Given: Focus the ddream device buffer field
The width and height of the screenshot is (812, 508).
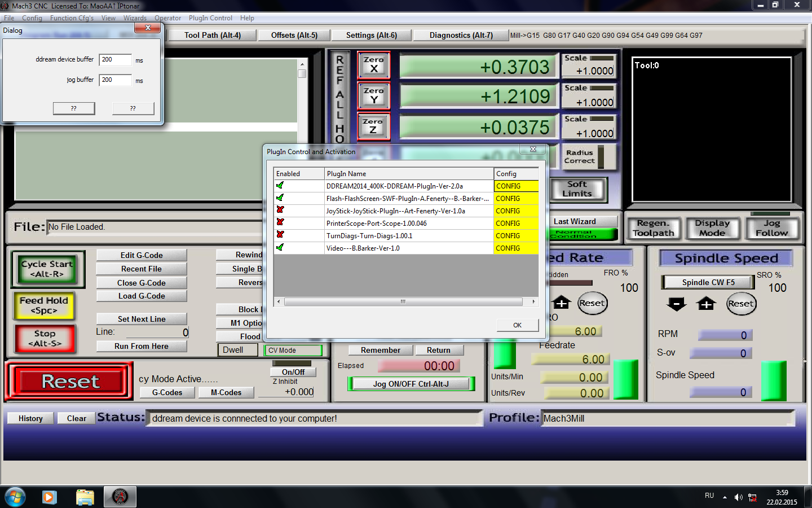Looking at the screenshot, I should tap(115, 60).
